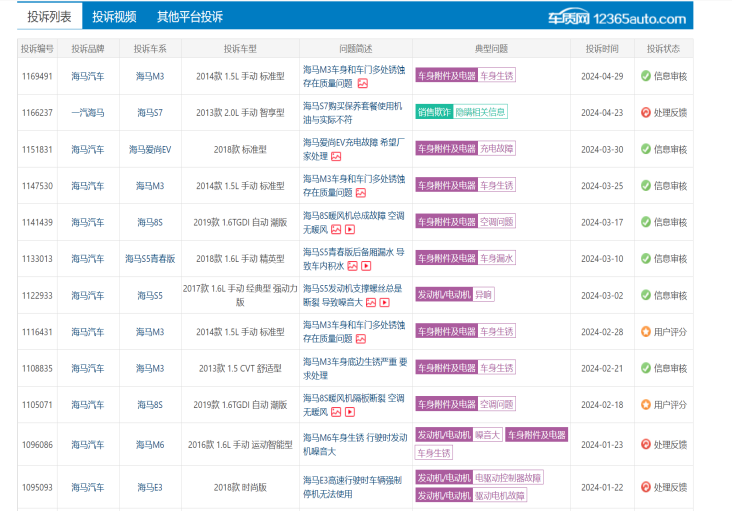The width and height of the screenshot is (732, 511).
Task: Click red 处理反馈 status icon for complaint 1166237
Action: [646, 112]
